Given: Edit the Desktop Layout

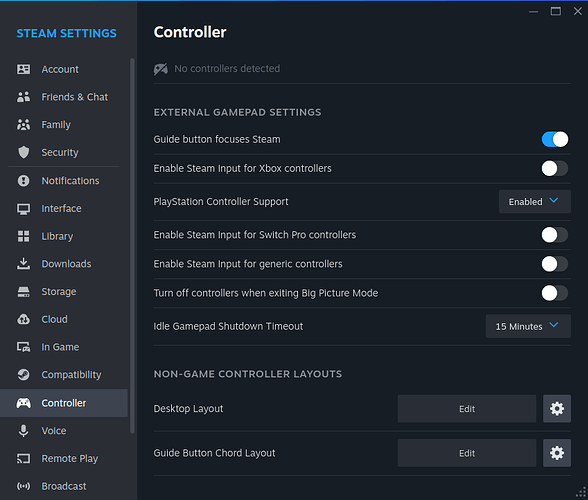Looking at the screenshot, I should tap(467, 408).
